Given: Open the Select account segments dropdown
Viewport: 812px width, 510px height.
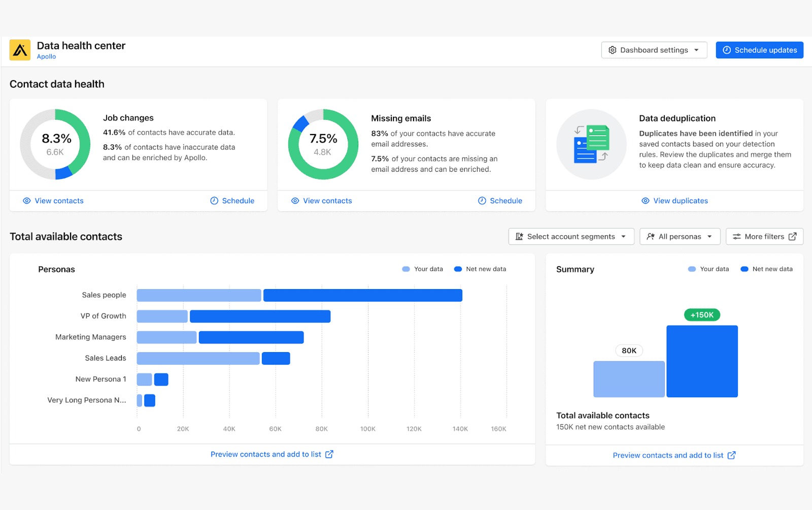Looking at the screenshot, I should (571, 236).
